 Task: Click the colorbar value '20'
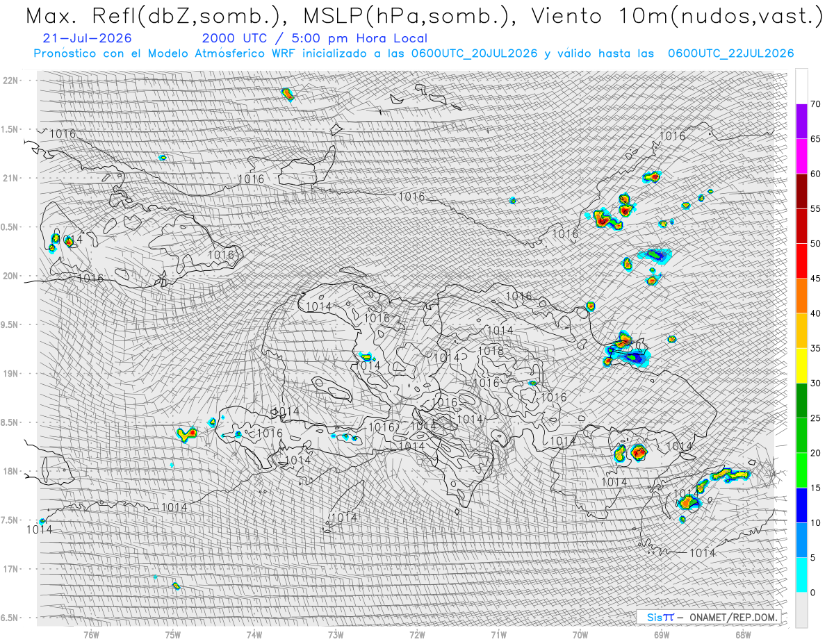coord(816,453)
